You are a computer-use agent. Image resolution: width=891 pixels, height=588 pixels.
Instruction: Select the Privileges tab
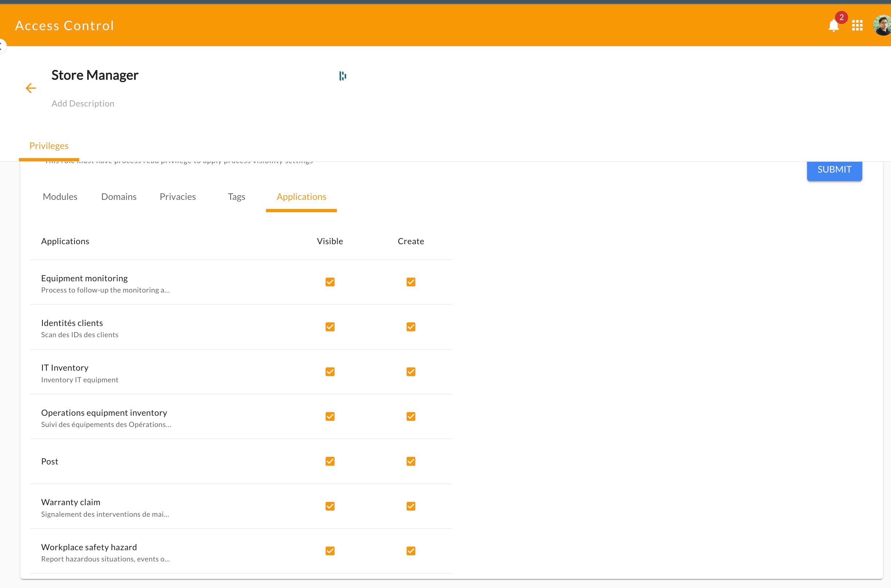49,146
